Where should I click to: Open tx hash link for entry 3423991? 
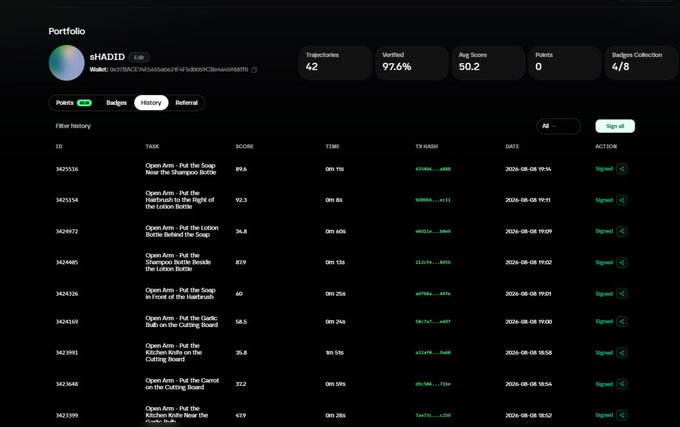433,353
